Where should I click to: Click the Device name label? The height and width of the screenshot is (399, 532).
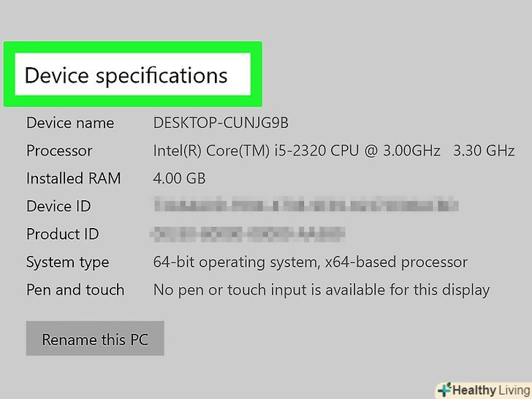[70, 123]
